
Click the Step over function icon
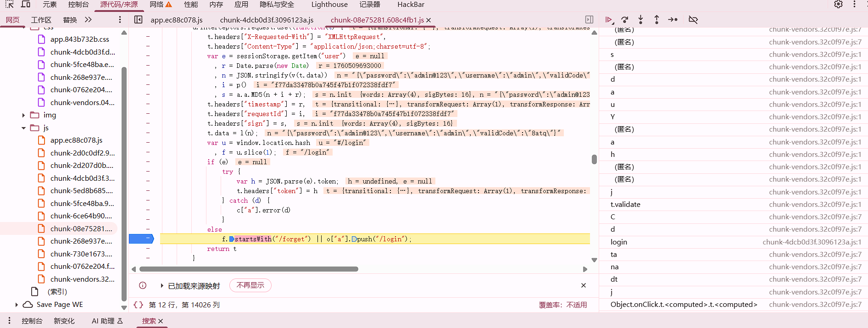(624, 20)
